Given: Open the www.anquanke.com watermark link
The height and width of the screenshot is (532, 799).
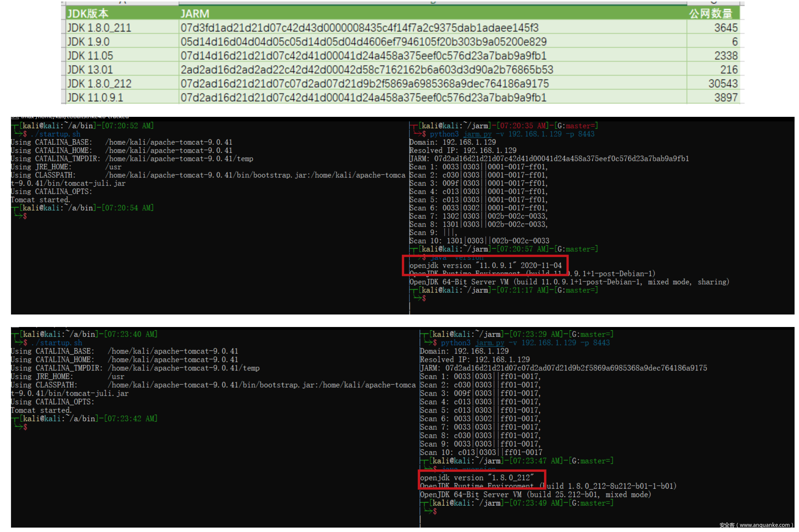Looking at the screenshot, I should [x=764, y=525].
